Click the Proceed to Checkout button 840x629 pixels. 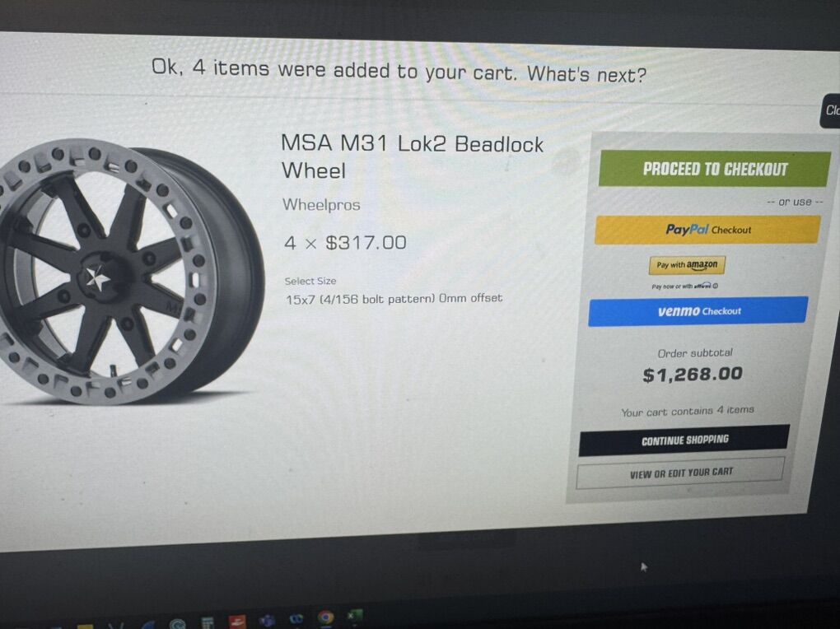715,170
